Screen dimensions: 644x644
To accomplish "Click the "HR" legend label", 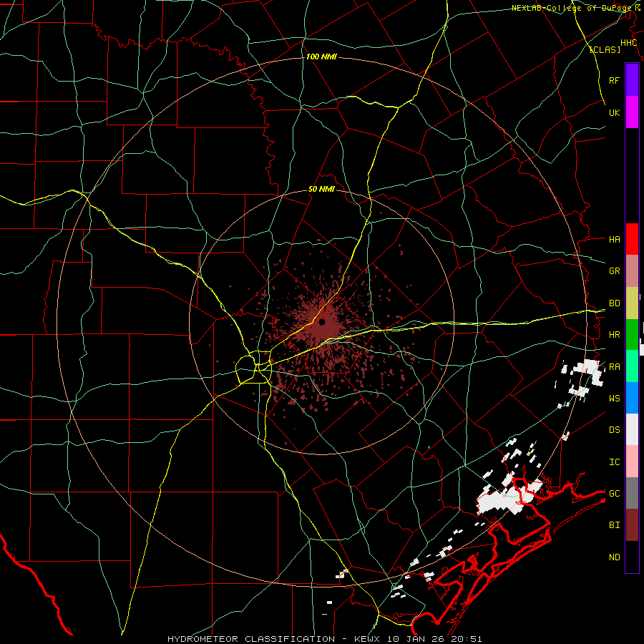I will 614,335.
